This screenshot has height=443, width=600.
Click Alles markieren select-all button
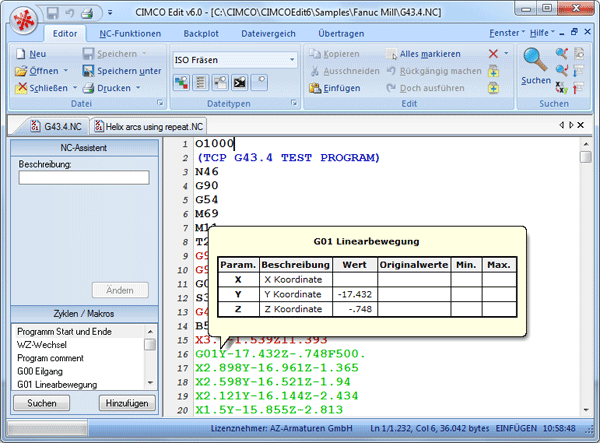(423, 54)
